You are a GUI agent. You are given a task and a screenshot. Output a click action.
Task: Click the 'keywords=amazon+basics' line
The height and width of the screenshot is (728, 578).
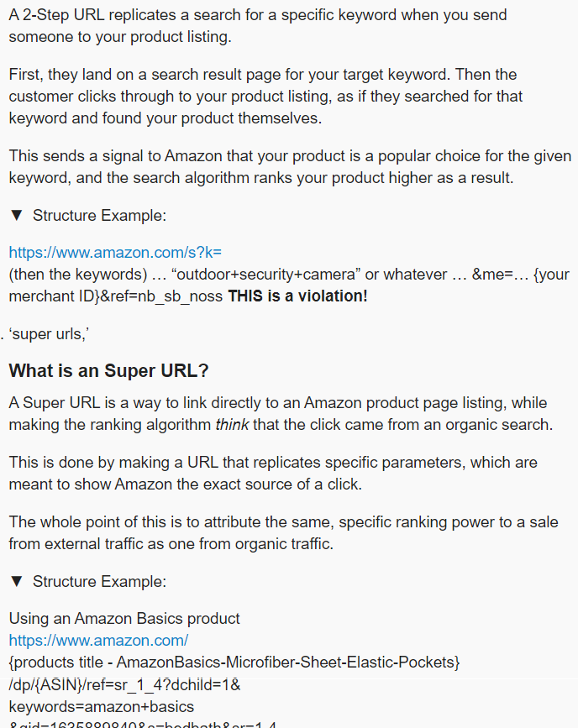102,707
